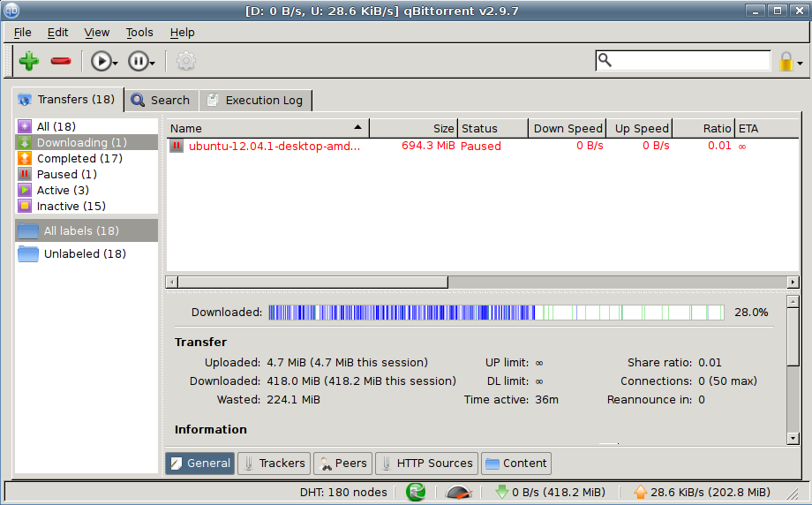Screen dimensions: 812x505
Task: Click the magnifier icon in filter field
Action: [605, 60]
